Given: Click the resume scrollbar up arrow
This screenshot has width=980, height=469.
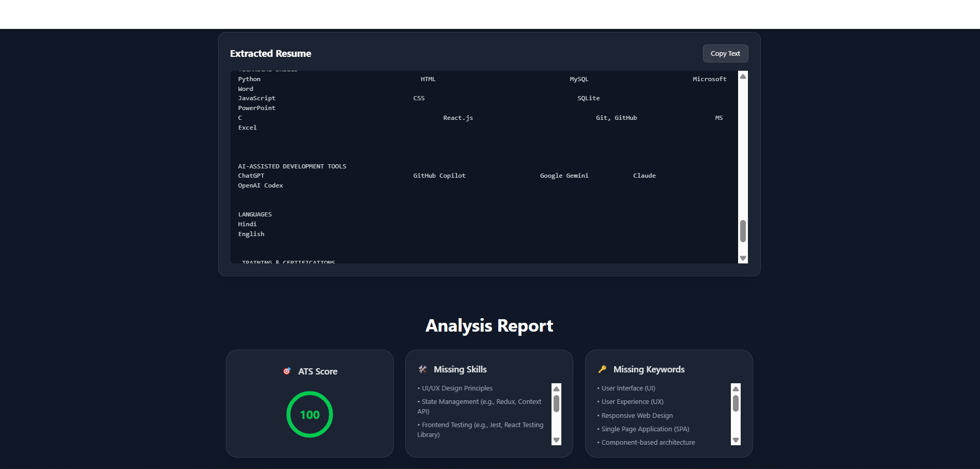Looking at the screenshot, I should pos(743,76).
